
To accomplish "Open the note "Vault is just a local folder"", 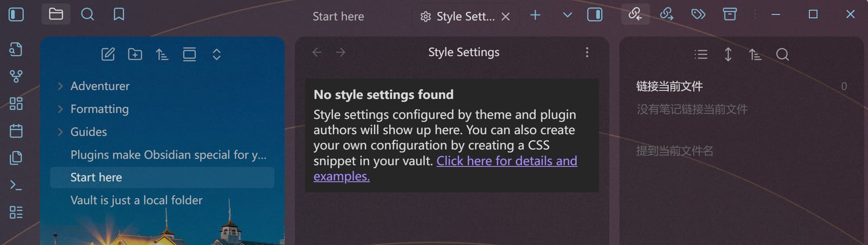I will point(136,200).
